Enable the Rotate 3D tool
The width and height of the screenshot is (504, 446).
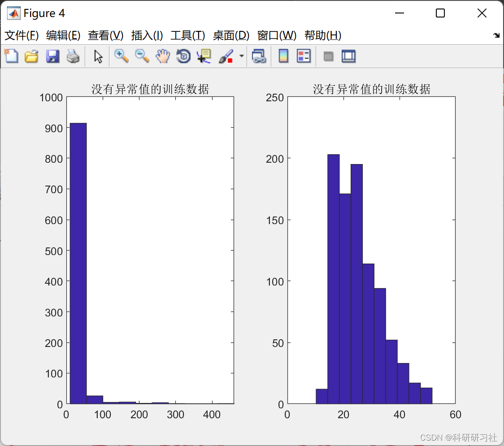[x=183, y=56]
